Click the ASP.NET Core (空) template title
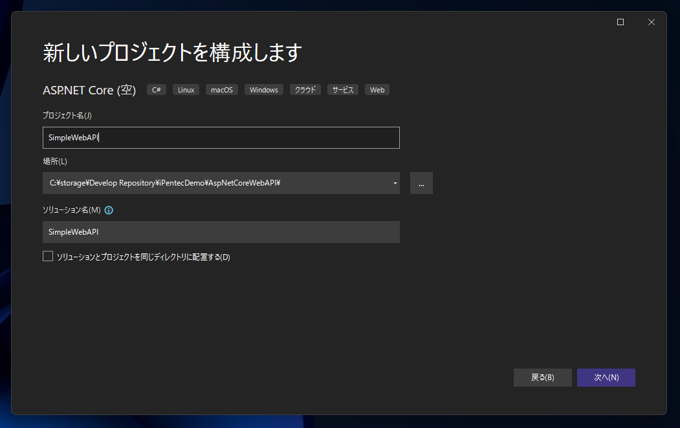The height and width of the screenshot is (428, 680). 89,90
